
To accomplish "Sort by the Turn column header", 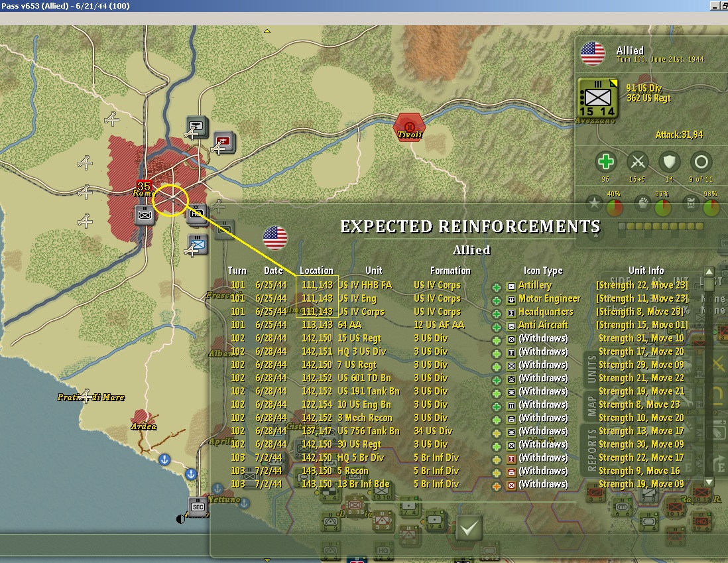I will 237,271.
